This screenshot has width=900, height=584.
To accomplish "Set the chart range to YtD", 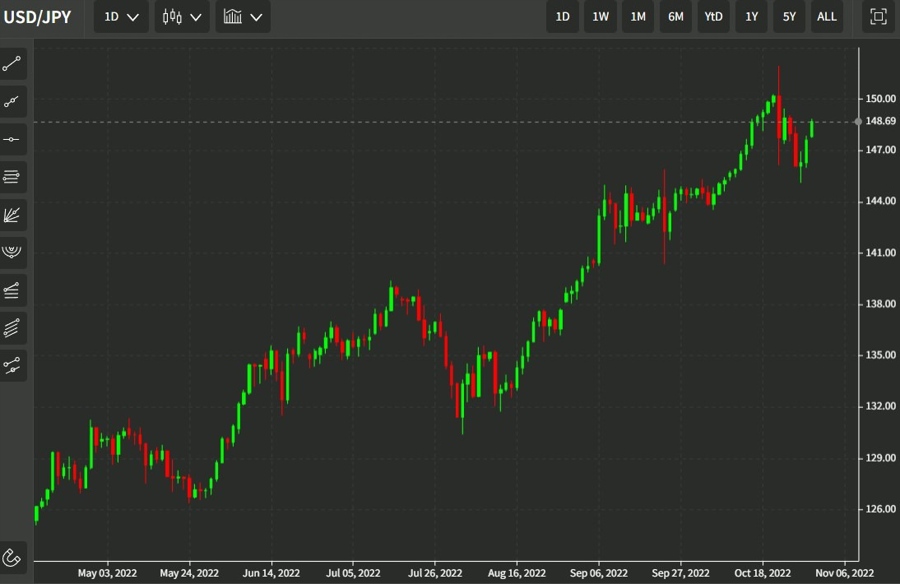I will pos(713,17).
